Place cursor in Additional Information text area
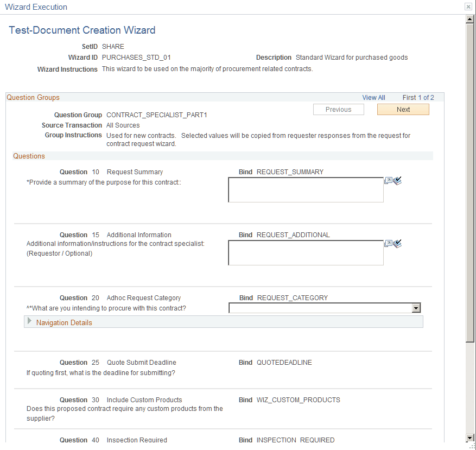 306,252
